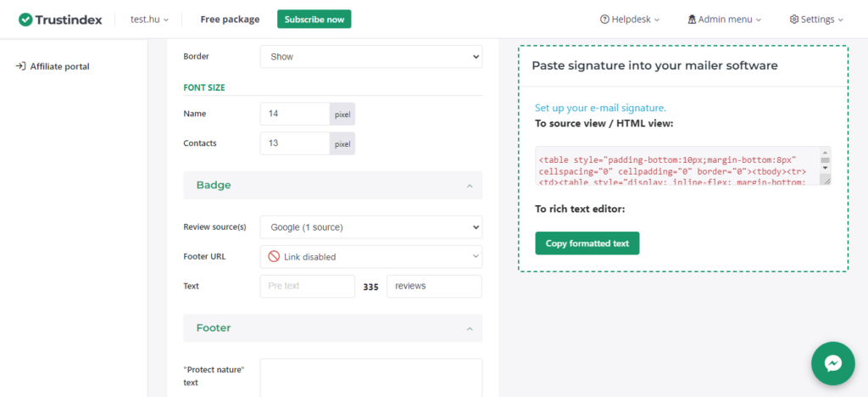Click the Affiliate portal arrow icon
Image resolution: width=868 pixels, height=397 pixels.
click(x=20, y=66)
